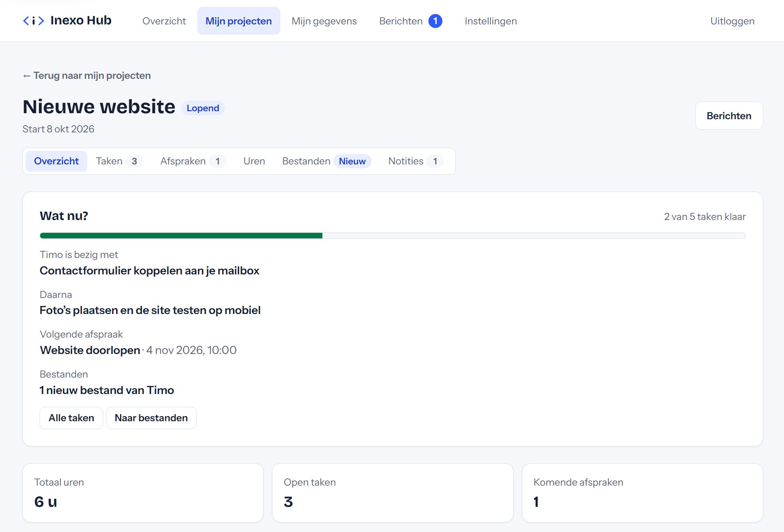The width and height of the screenshot is (784, 532).
Task: Switch to the Taken tab
Action: point(119,161)
